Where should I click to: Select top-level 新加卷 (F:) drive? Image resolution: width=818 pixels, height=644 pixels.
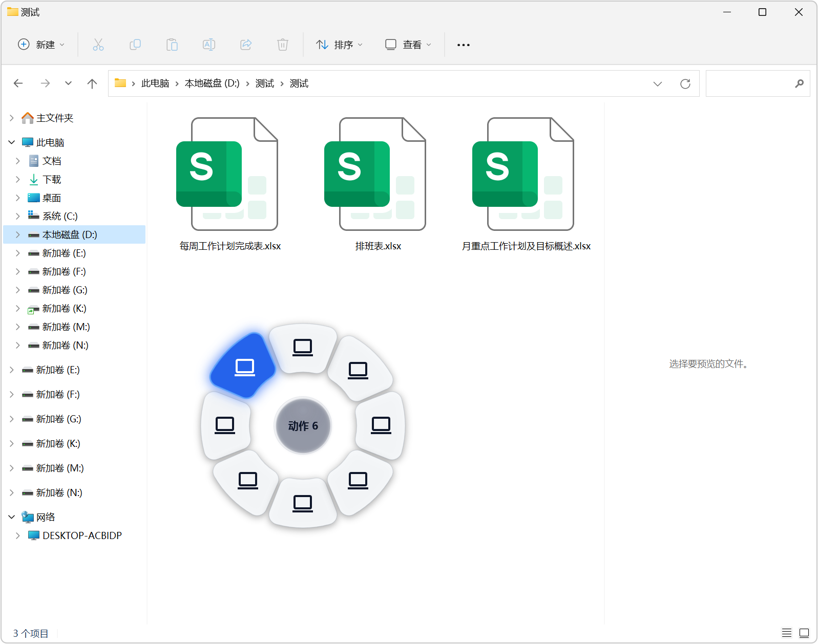click(58, 394)
